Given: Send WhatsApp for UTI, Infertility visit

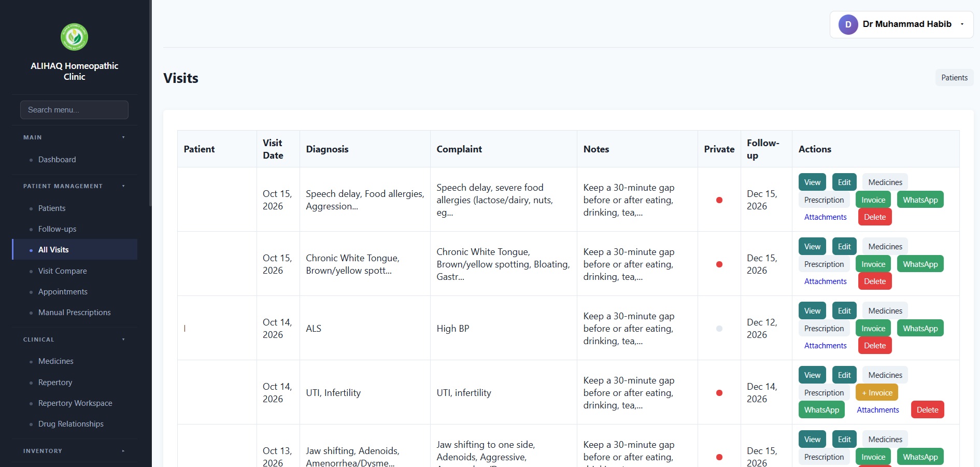Looking at the screenshot, I should pos(821,410).
